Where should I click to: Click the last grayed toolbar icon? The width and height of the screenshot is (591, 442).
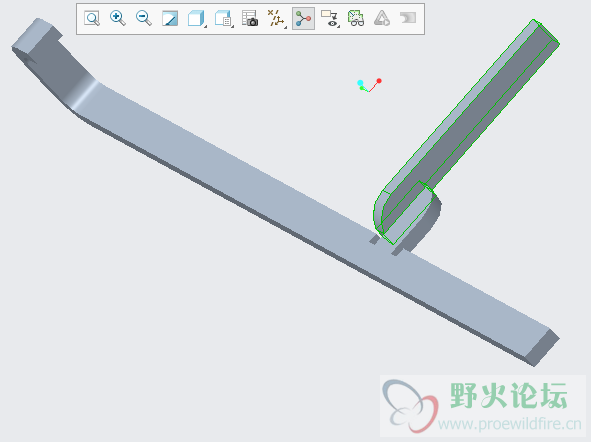pyautogui.click(x=408, y=18)
